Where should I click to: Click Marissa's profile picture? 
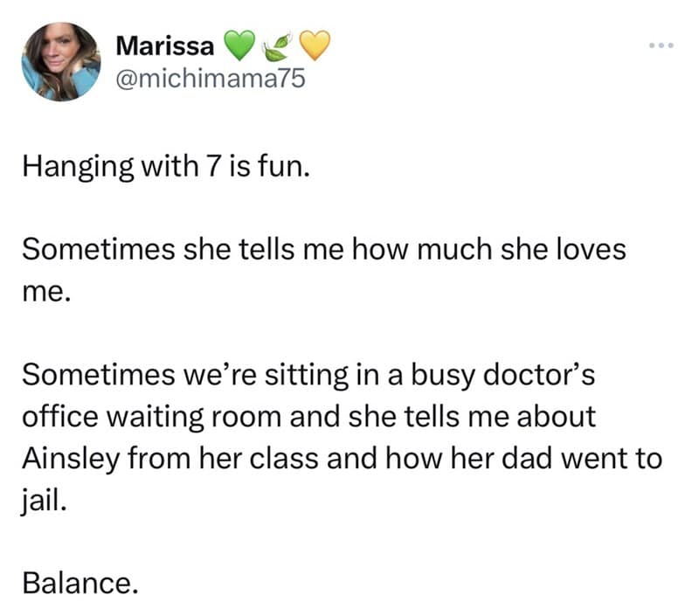pos(62,60)
